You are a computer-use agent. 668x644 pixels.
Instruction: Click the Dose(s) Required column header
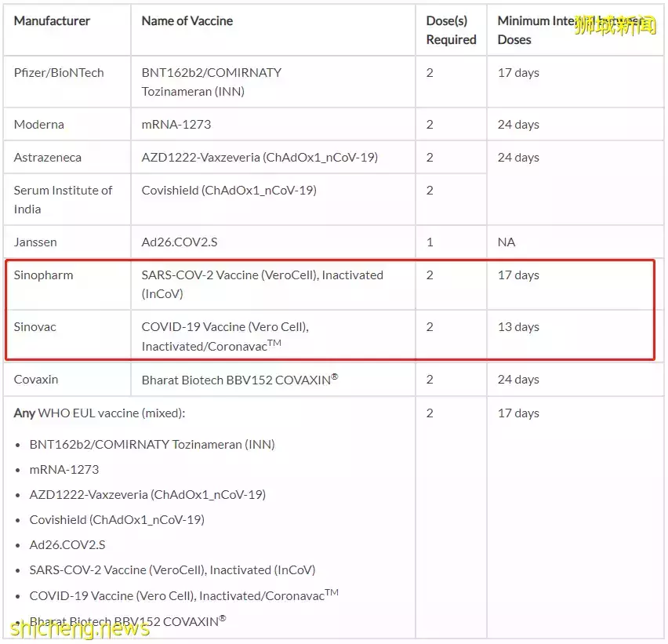pyautogui.click(x=451, y=30)
